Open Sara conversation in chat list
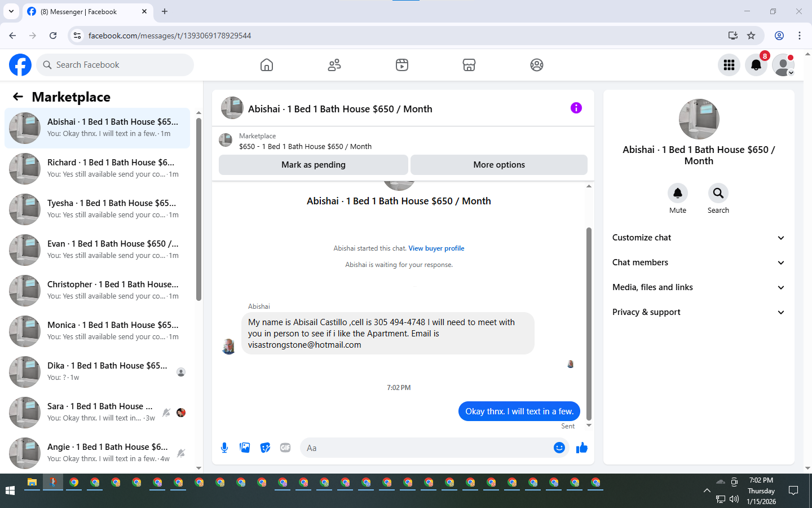The width and height of the screenshot is (812, 508). pyautogui.click(x=98, y=413)
